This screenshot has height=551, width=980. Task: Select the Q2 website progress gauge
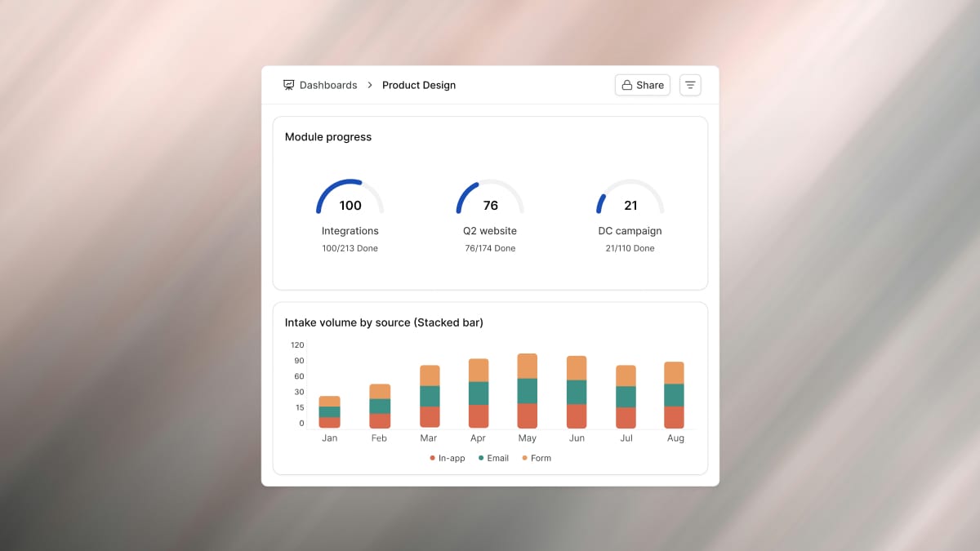pyautogui.click(x=490, y=197)
